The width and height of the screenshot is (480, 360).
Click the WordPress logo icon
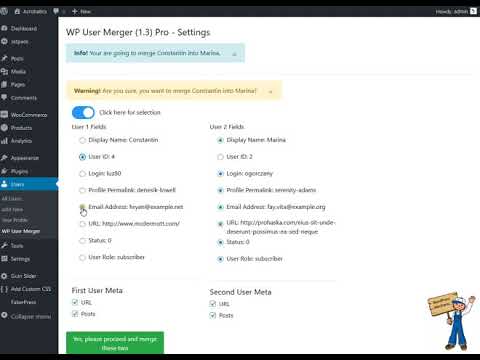4,11
